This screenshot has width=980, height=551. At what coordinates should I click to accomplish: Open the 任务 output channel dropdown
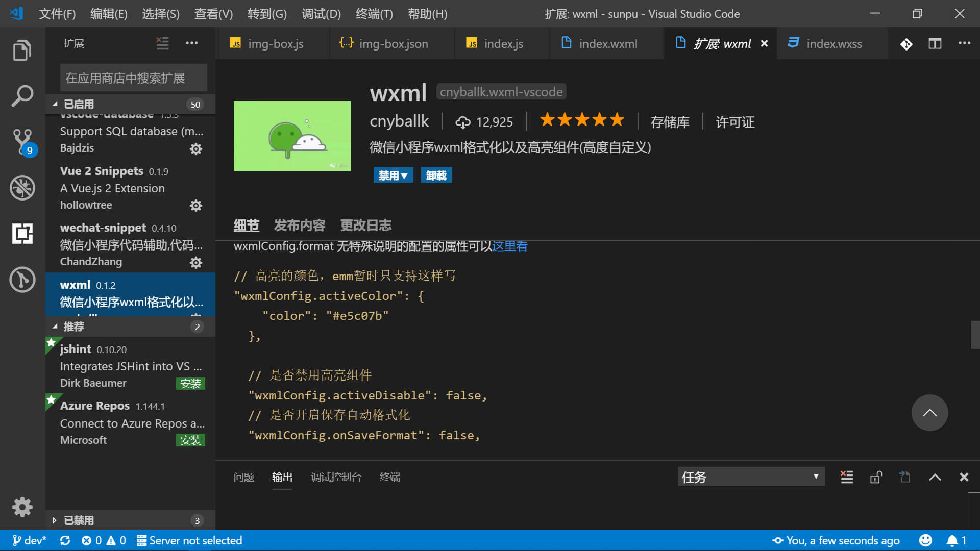tap(750, 477)
